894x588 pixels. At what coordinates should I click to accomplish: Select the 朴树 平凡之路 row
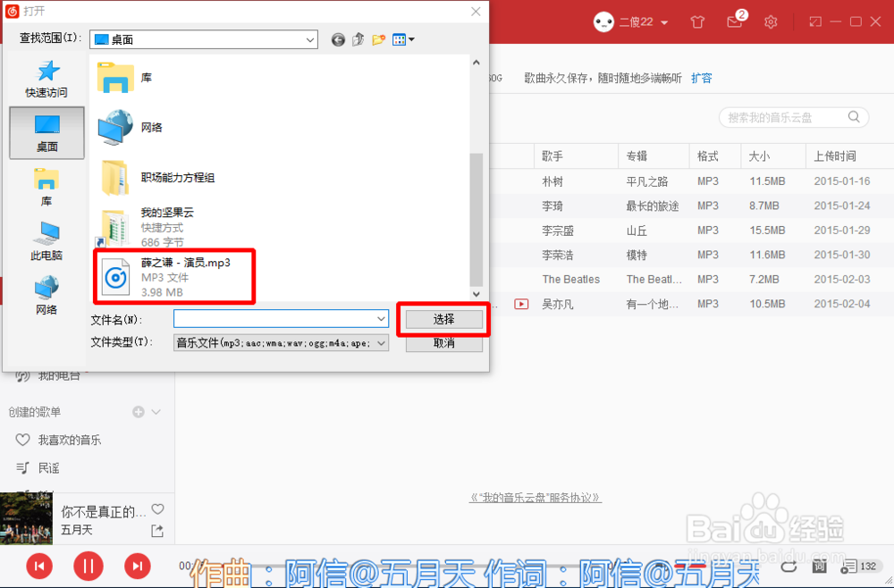pyautogui.click(x=692, y=181)
